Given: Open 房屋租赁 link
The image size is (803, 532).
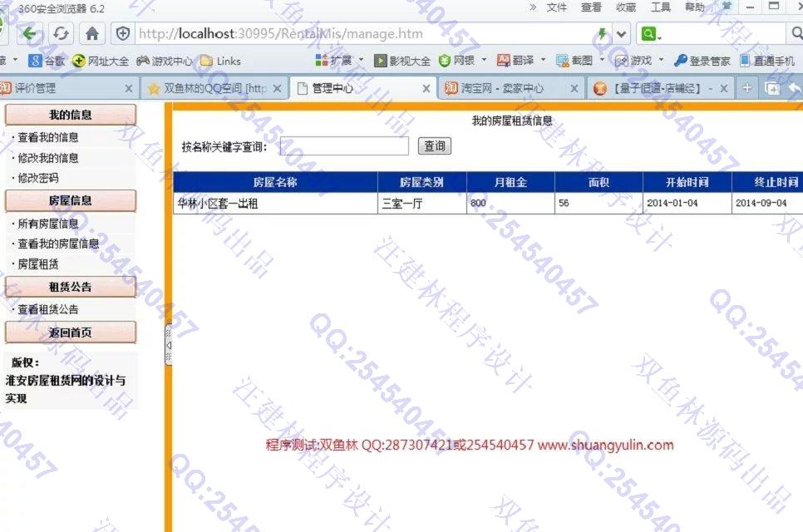Looking at the screenshot, I should tap(38, 264).
